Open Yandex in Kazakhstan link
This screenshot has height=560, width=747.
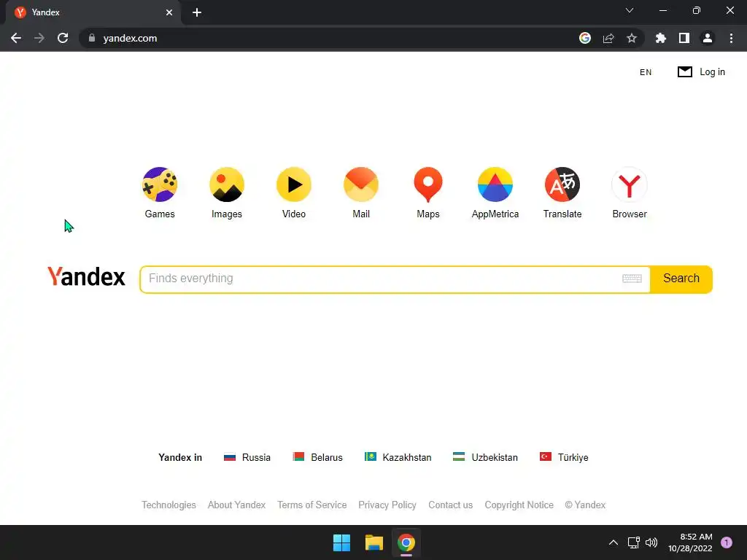[x=398, y=457]
